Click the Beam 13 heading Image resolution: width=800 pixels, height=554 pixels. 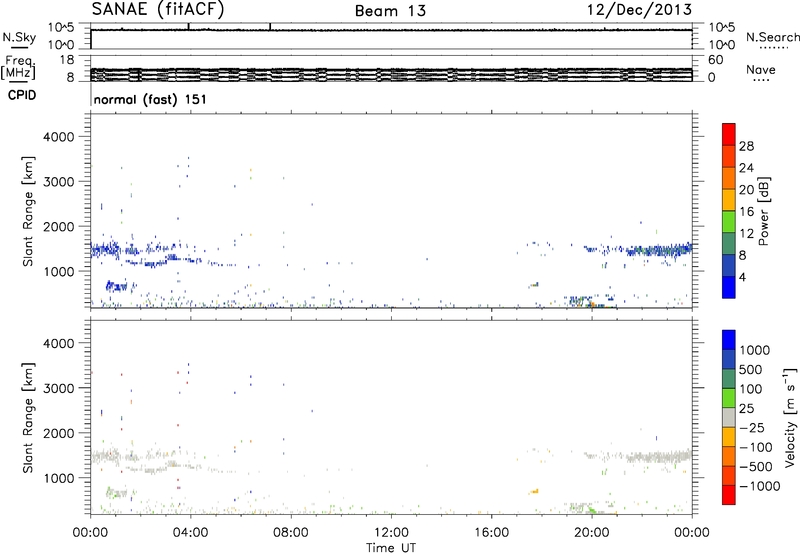point(390,11)
